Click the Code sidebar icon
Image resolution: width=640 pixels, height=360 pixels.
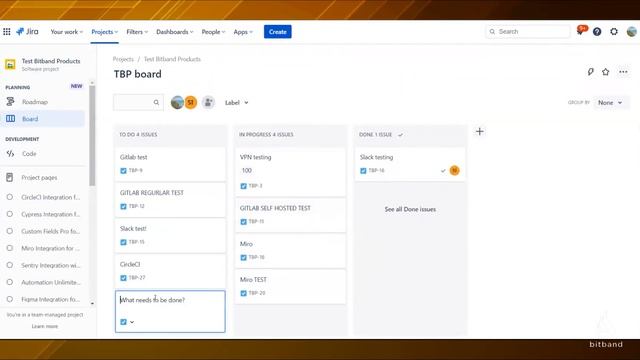10,153
